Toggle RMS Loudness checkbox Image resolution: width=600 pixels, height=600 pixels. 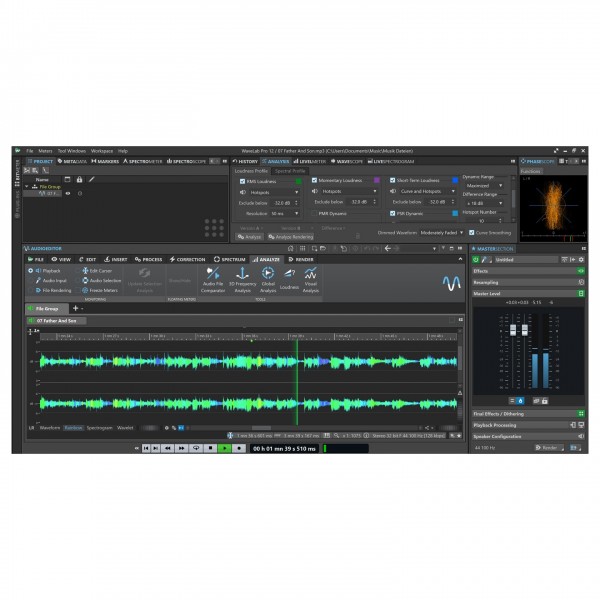pos(242,181)
